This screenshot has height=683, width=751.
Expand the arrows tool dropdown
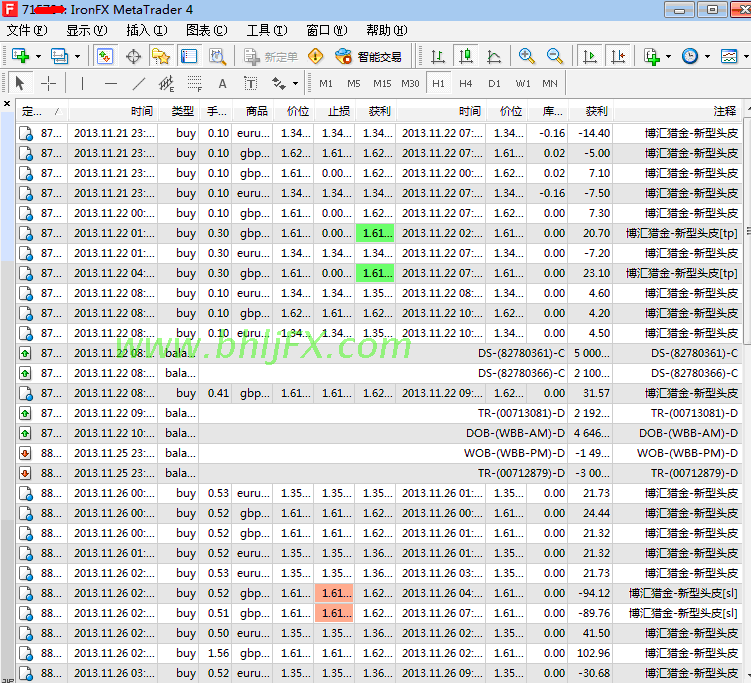coord(296,84)
